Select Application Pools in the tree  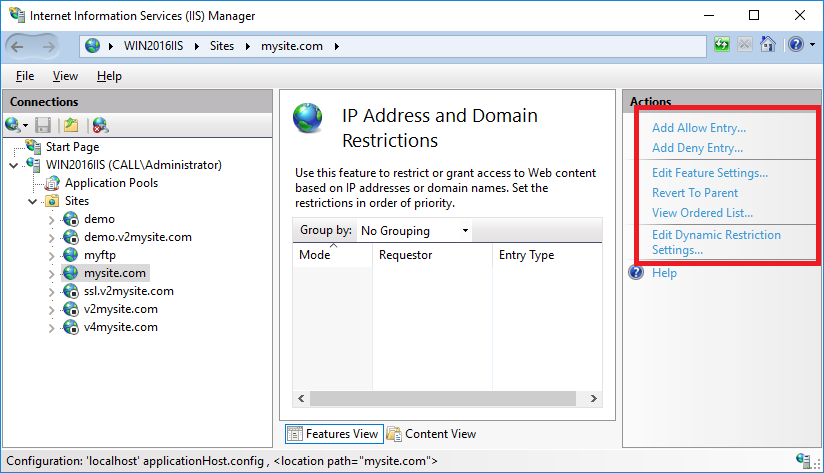111,183
